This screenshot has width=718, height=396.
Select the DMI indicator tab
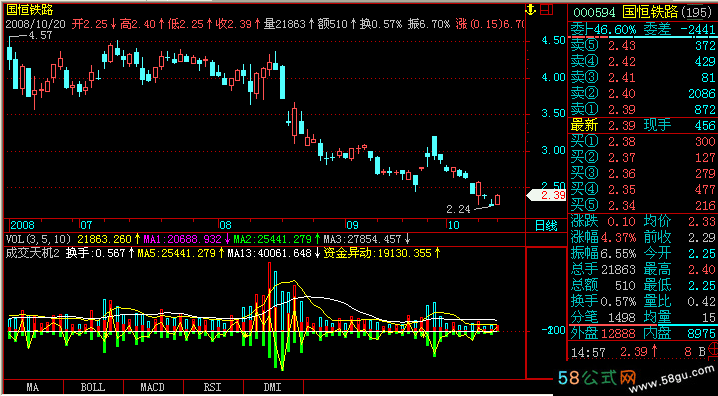(x=273, y=387)
